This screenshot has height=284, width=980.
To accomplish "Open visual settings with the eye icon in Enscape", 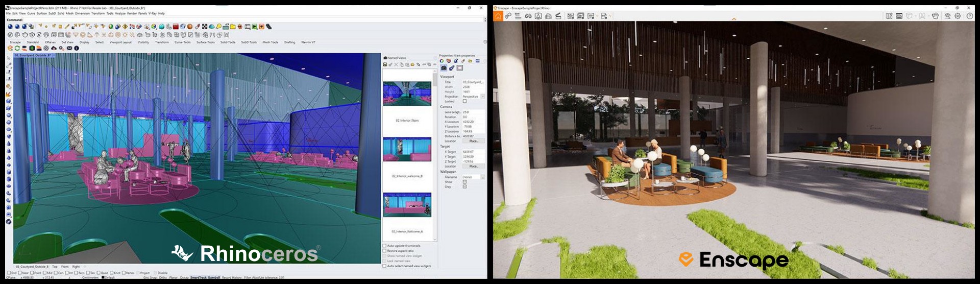I will pos(947,16).
